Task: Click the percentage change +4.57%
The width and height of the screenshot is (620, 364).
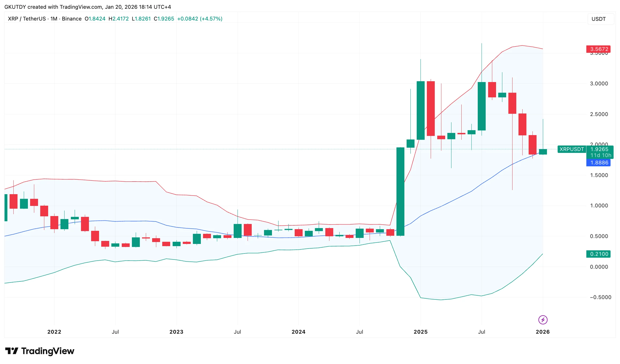Action: point(211,19)
